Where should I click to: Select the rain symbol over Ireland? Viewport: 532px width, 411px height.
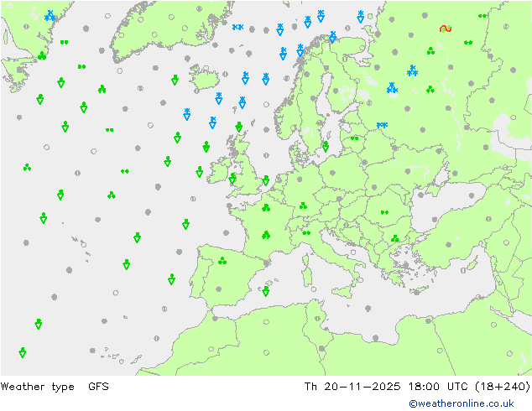(x=232, y=179)
